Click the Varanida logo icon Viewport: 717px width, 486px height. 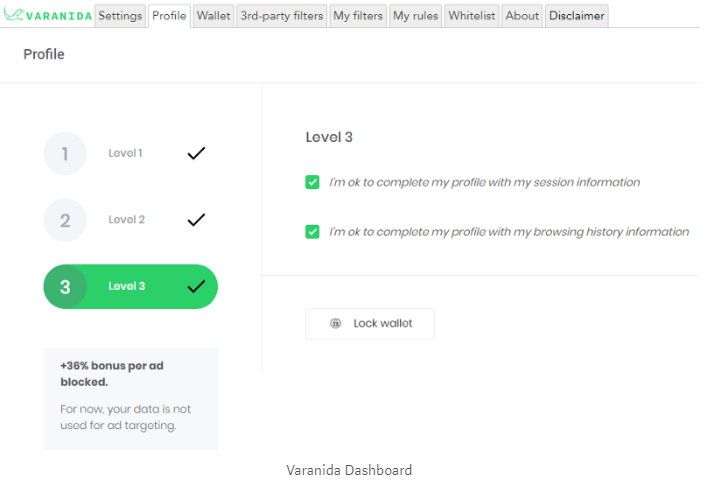point(15,16)
